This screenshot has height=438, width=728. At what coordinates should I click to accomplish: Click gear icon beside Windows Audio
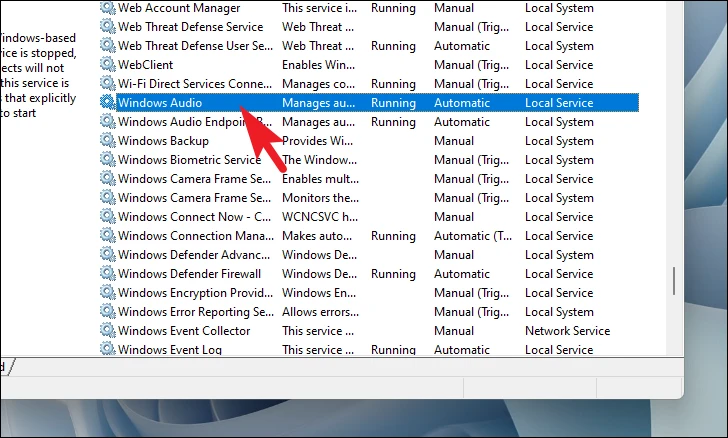[108, 103]
